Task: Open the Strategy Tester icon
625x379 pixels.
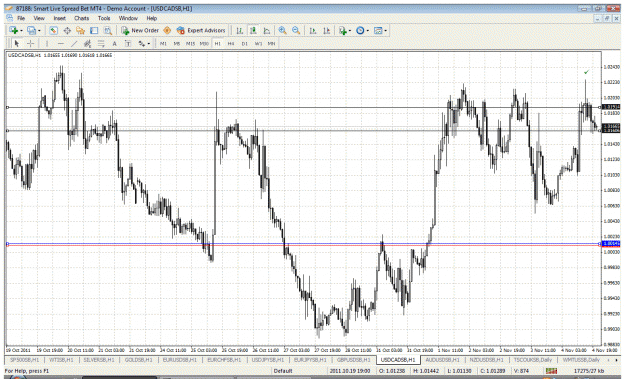Action: [108, 30]
